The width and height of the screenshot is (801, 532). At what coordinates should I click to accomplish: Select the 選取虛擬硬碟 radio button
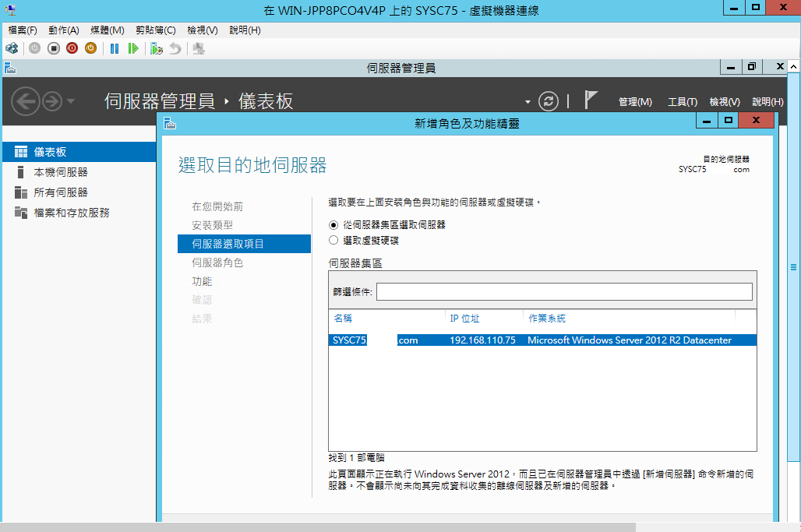[x=333, y=240]
